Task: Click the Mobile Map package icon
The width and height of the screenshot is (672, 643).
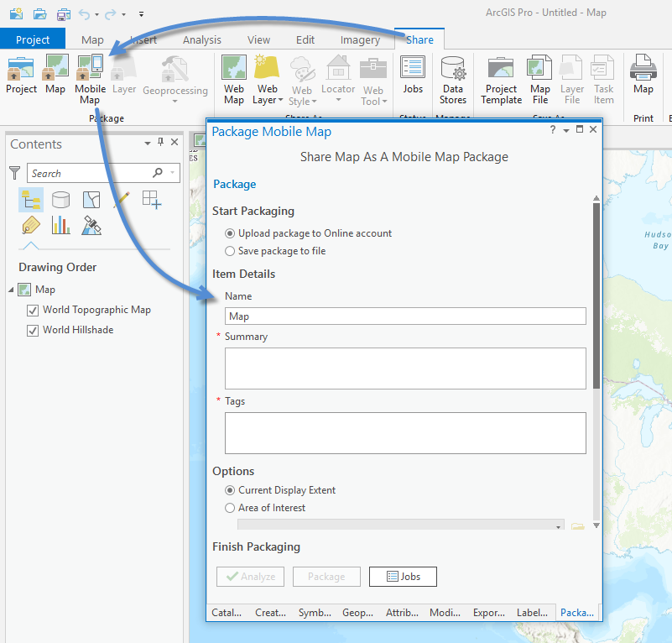Action: [90, 67]
